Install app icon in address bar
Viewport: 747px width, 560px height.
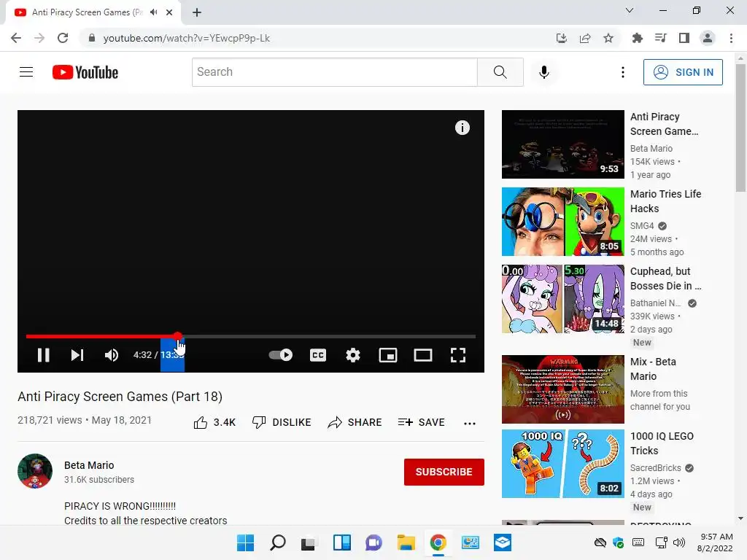(x=562, y=38)
